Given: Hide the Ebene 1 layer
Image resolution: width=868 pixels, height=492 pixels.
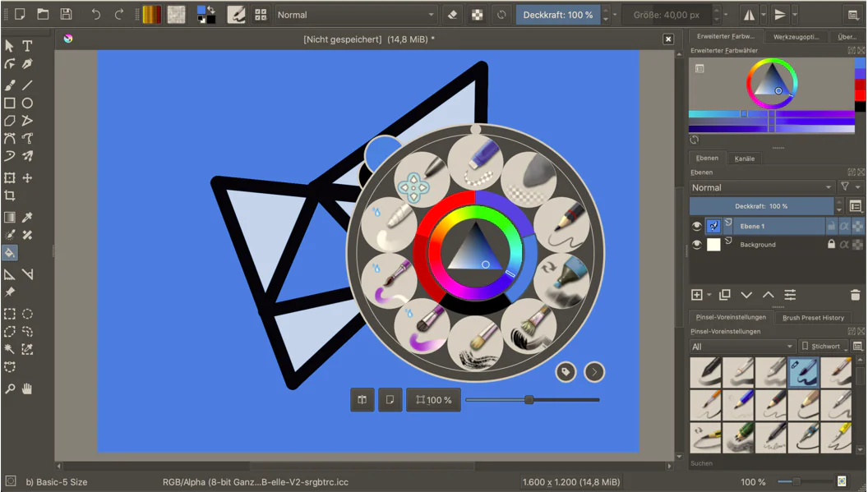Looking at the screenshot, I should 697,226.
